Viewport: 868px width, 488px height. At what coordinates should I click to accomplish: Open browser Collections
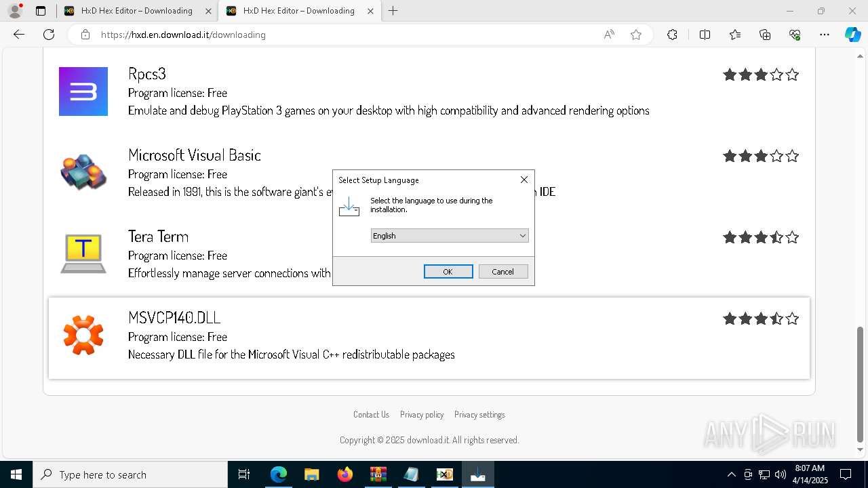pos(765,35)
